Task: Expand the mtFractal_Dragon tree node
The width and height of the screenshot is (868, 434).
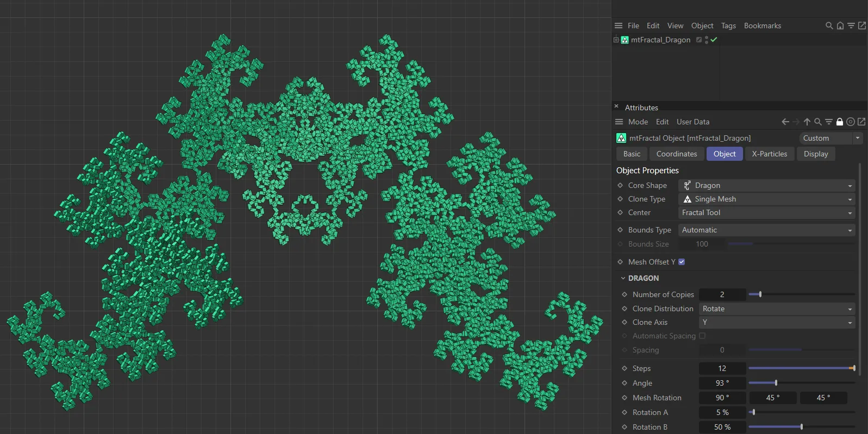Action: click(x=616, y=40)
